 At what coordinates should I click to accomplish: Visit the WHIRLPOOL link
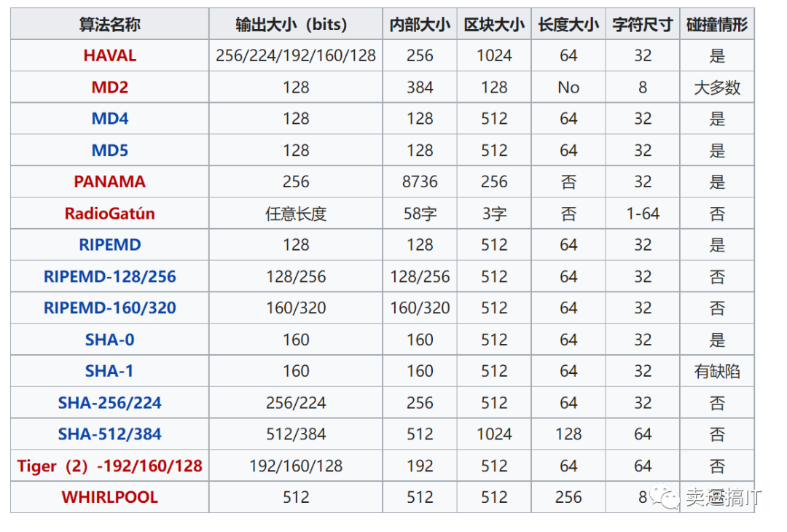point(109,497)
